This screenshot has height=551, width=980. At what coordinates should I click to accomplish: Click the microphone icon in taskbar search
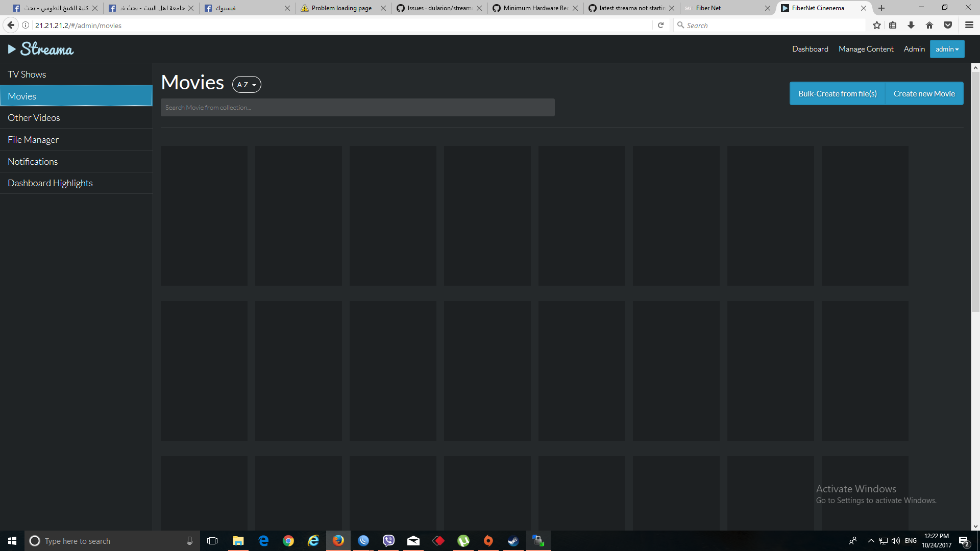(189, 541)
